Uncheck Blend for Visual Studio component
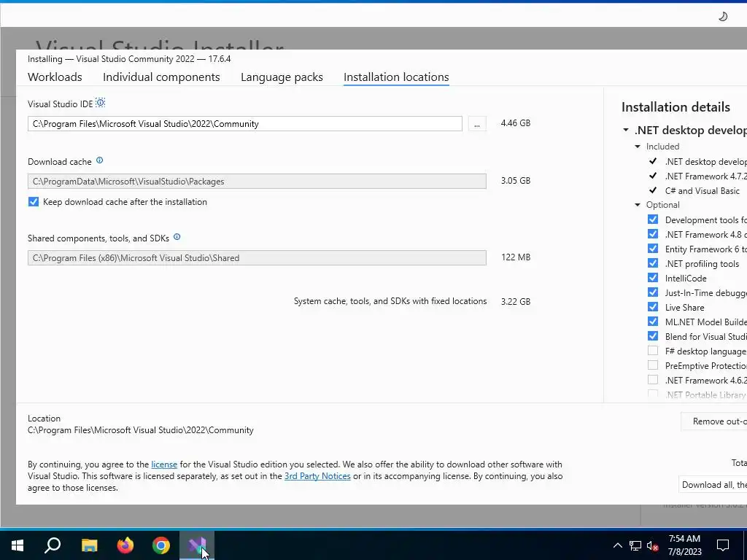Viewport: 747px width, 560px height. [x=653, y=336]
